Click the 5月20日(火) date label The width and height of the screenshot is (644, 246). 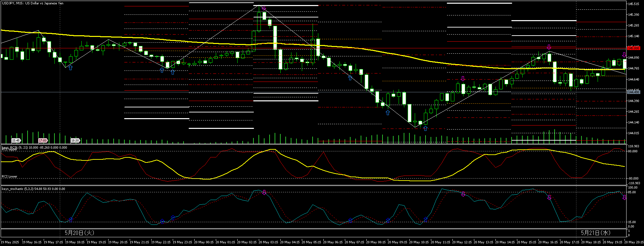click(79, 233)
